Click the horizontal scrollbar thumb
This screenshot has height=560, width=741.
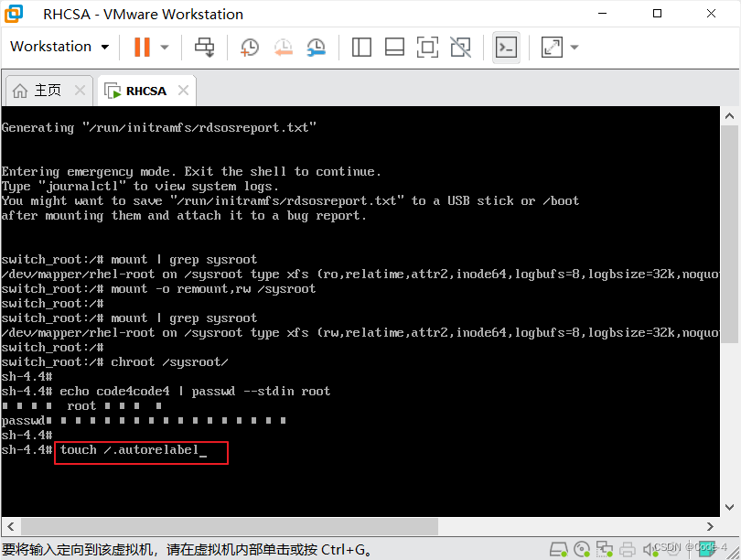tap(230, 526)
